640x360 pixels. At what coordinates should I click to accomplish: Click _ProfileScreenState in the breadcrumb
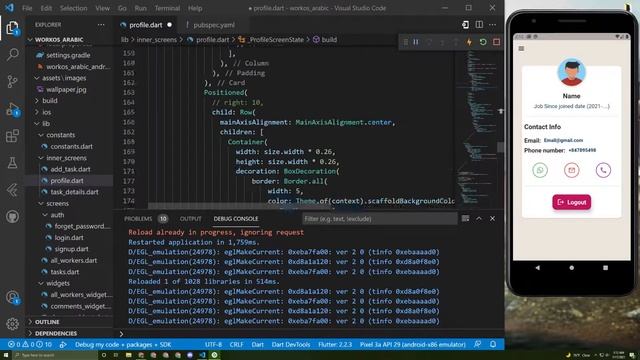point(276,40)
